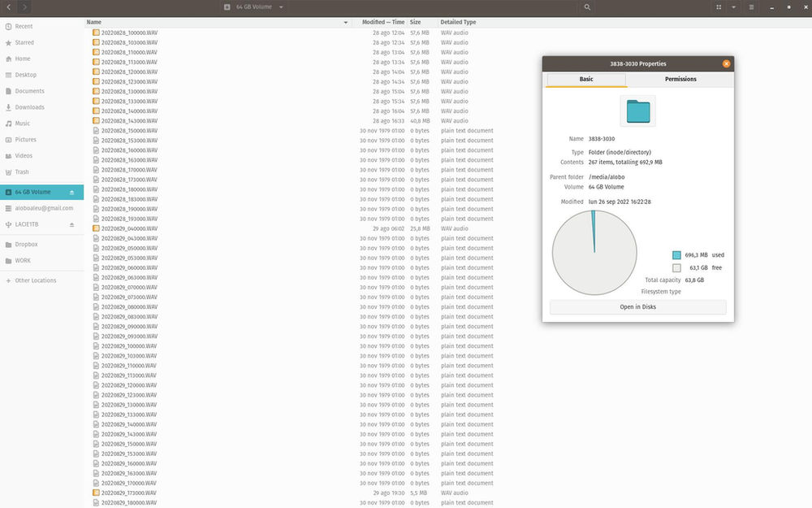Image resolution: width=812 pixels, height=508 pixels.
Task: Open Other Locations
Action: (32, 280)
